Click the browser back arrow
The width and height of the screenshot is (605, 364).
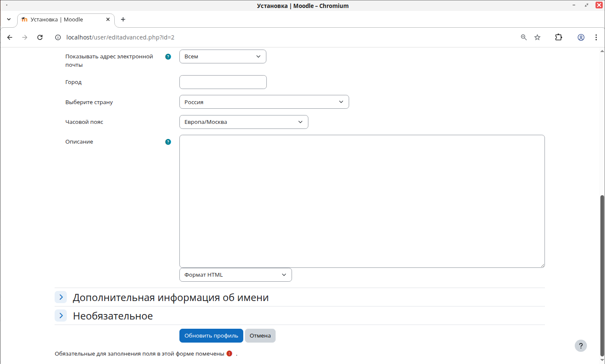[10, 37]
